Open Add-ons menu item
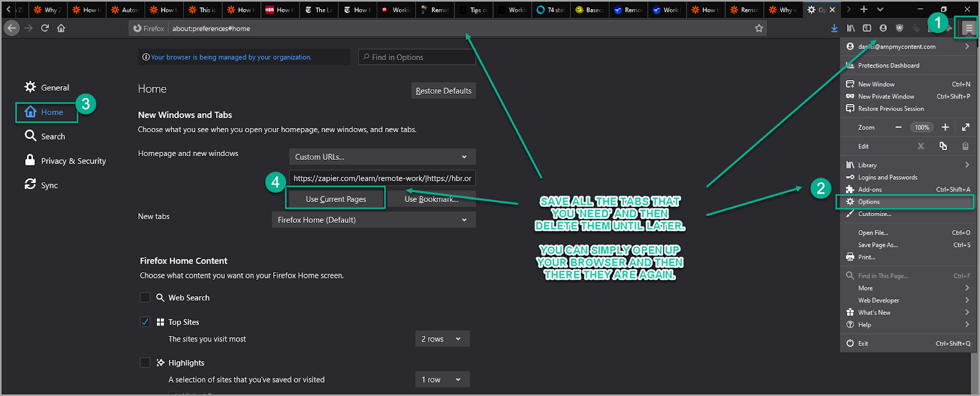The height and width of the screenshot is (396, 980). pyautogui.click(x=908, y=190)
